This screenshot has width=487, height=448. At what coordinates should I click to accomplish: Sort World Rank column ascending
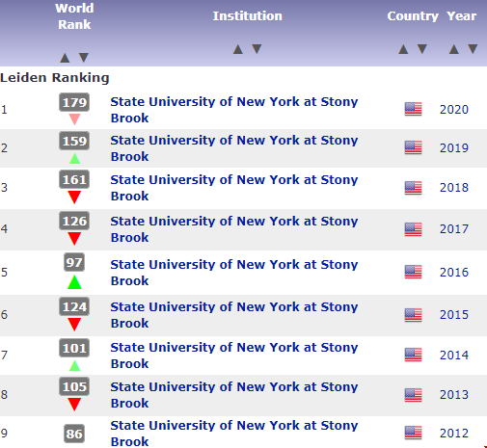click(x=65, y=58)
